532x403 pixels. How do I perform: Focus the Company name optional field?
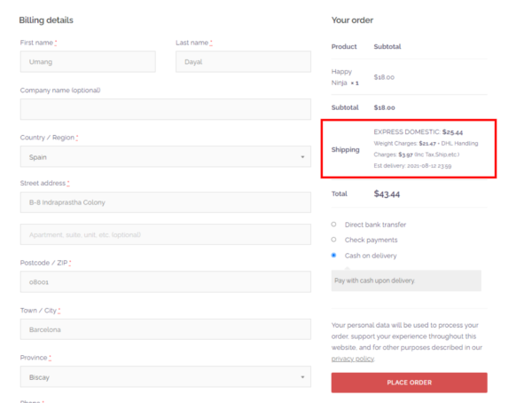pyautogui.click(x=165, y=110)
